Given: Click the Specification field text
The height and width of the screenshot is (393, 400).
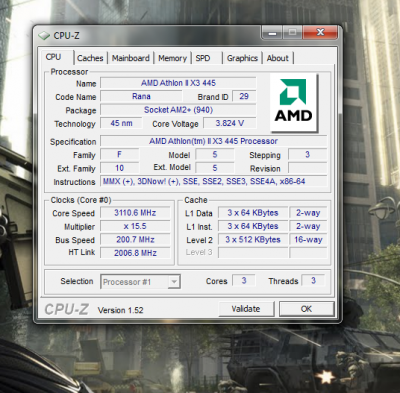Looking at the screenshot, I should (213, 141).
